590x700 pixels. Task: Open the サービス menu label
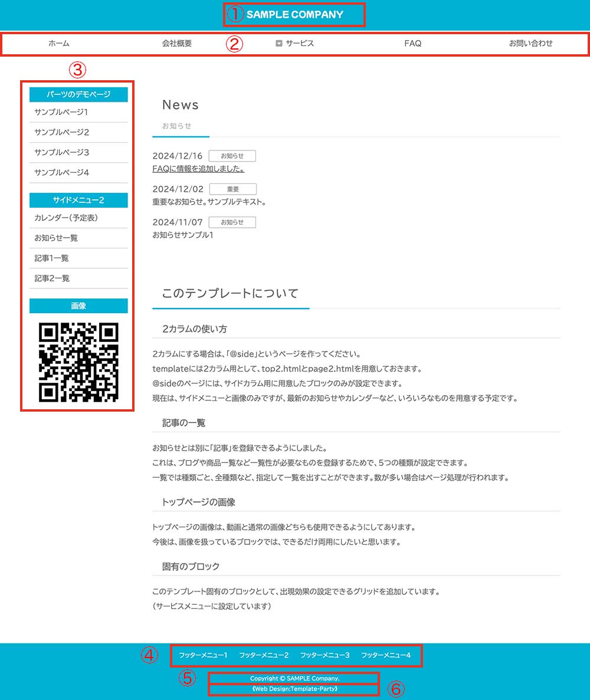300,43
